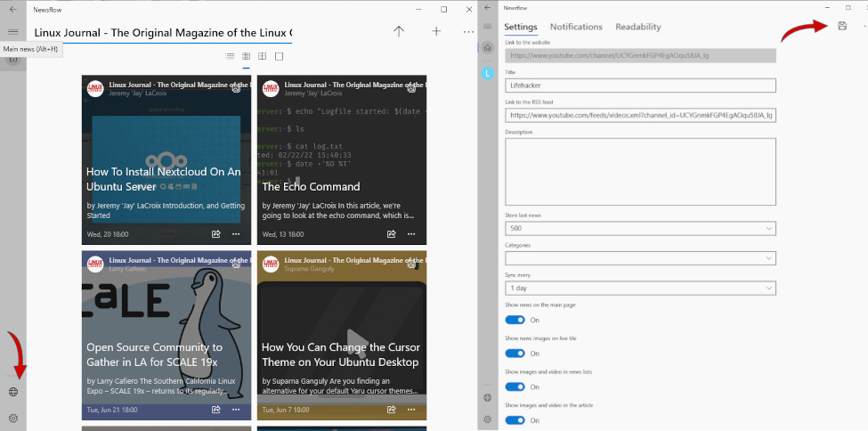
Task: Click the save icon in feed settings
Action: pos(842,27)
